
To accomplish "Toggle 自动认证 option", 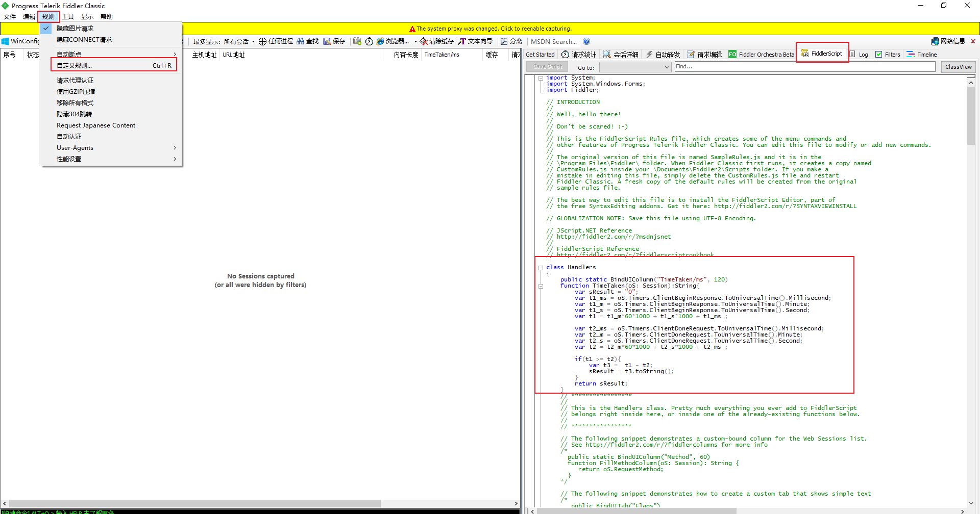I will (111, 137).
